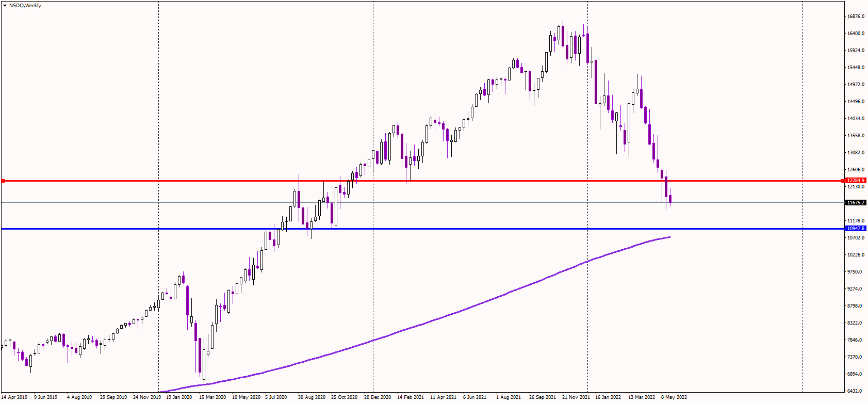The height and width of the screenshot is (403, 868).
Task: Click the 11178.0 price axis label
Action: (856, 221)
